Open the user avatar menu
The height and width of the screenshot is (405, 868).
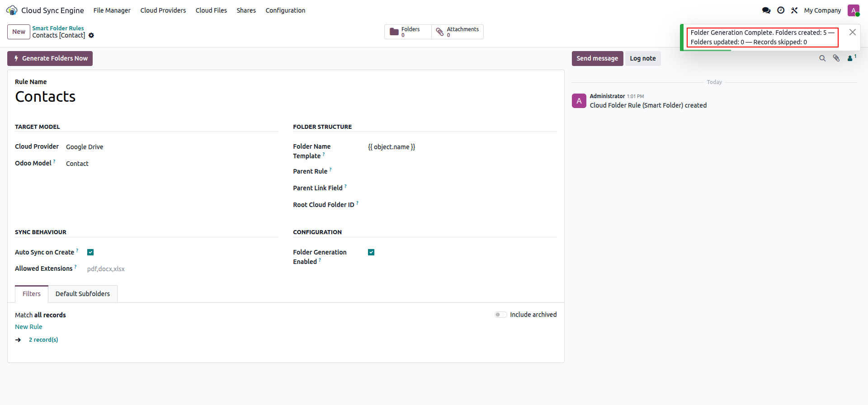[854, 10]
